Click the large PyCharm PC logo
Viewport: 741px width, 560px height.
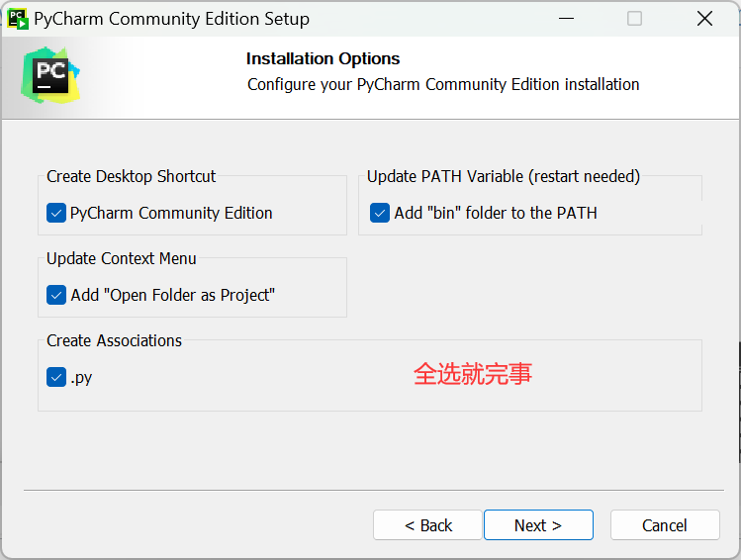pos(50,75)
